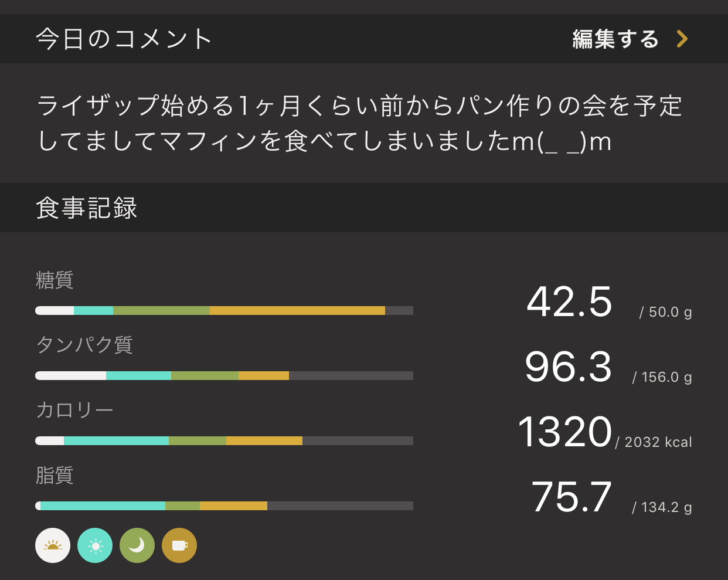Click the 96.3 protein value
728x580 pixels.
(568, 367)
